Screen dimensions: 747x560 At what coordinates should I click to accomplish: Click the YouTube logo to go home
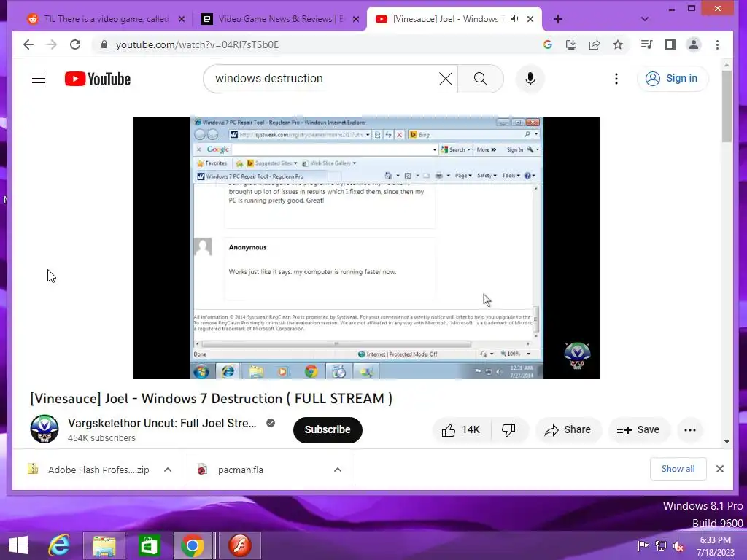(x=98, y=79)
